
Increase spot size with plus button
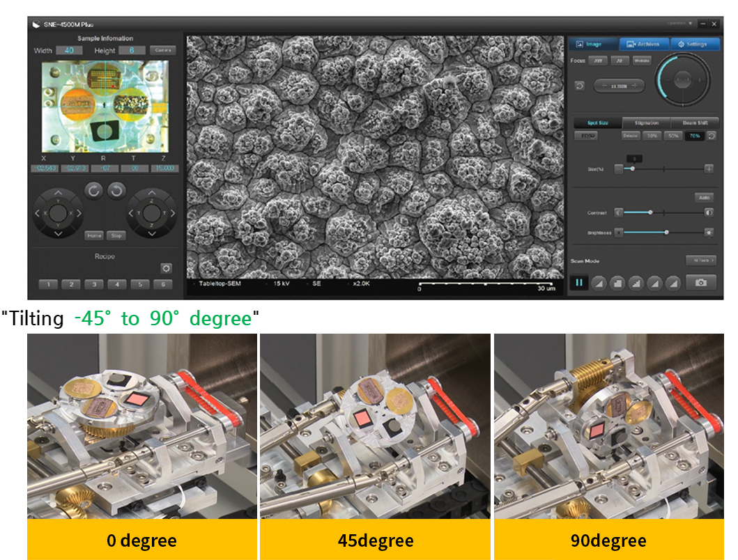click(709, 169)
